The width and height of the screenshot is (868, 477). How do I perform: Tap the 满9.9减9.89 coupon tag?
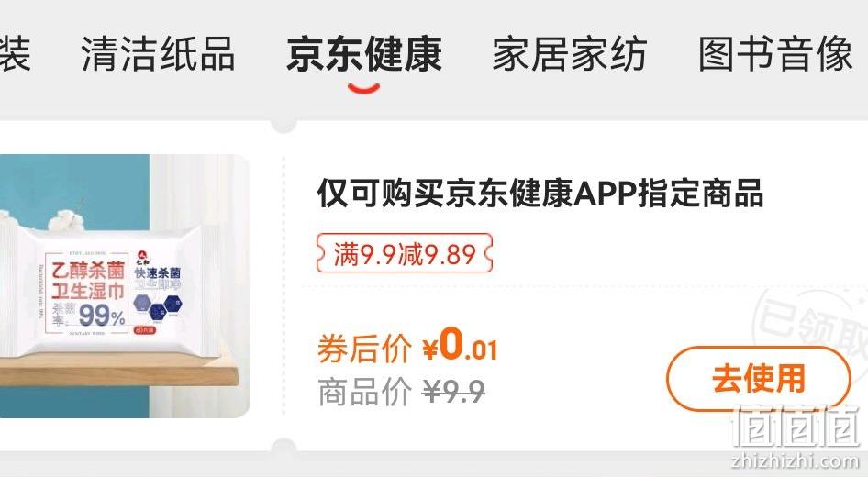pyautogui.click(x=404, y=253)
